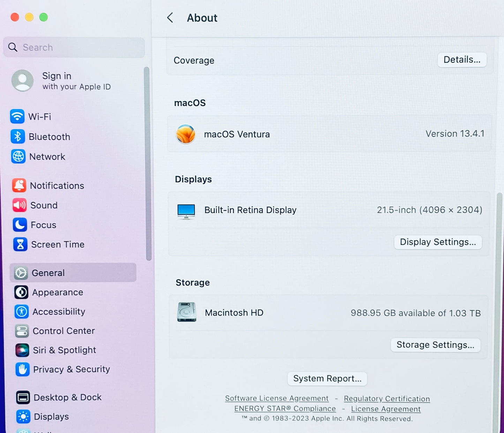Open Storage Settings button

pyautogui.click(x=436, y=345)
